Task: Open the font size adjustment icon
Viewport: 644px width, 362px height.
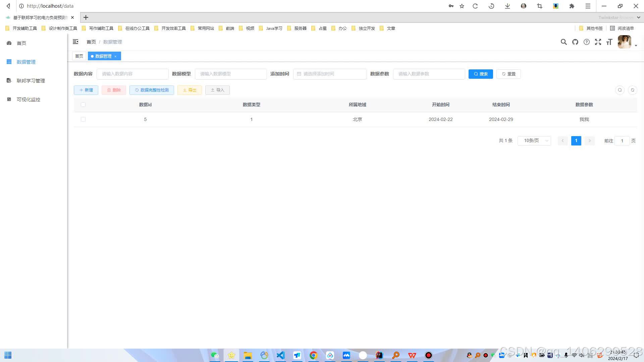Action: (609, 42)
